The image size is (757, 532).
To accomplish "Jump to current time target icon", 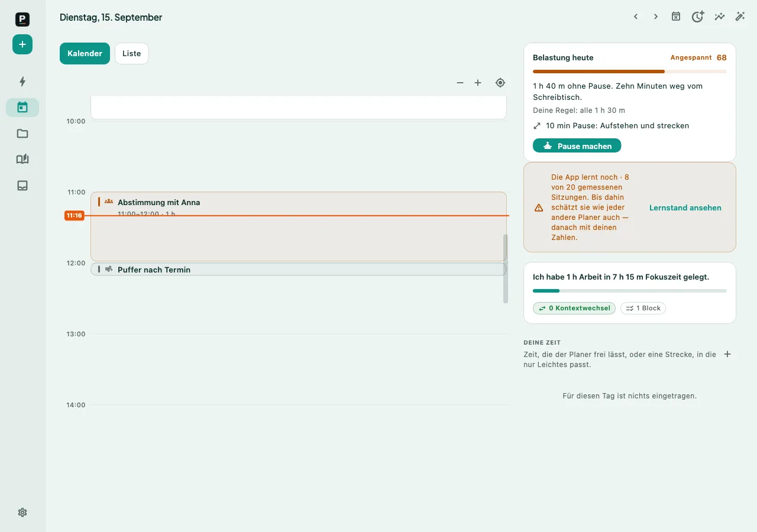I will tap(500, 83).
